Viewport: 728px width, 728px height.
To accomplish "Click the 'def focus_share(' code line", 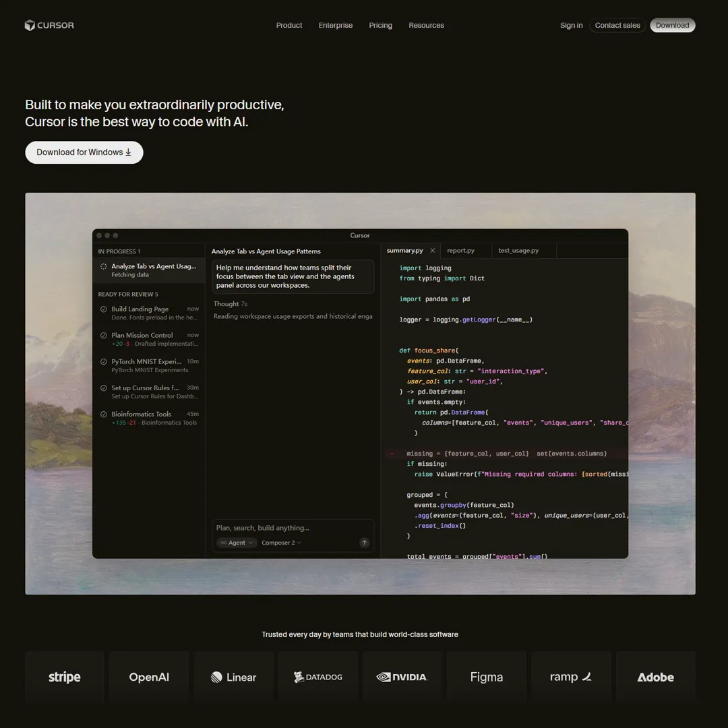I will [429, 351].
